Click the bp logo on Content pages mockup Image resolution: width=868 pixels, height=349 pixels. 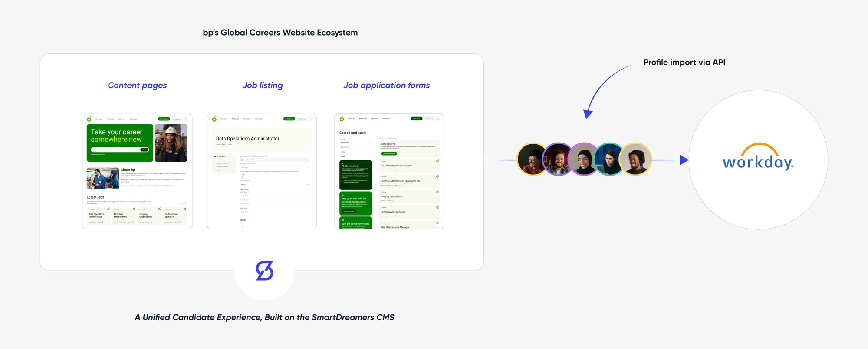pos(89,119)
